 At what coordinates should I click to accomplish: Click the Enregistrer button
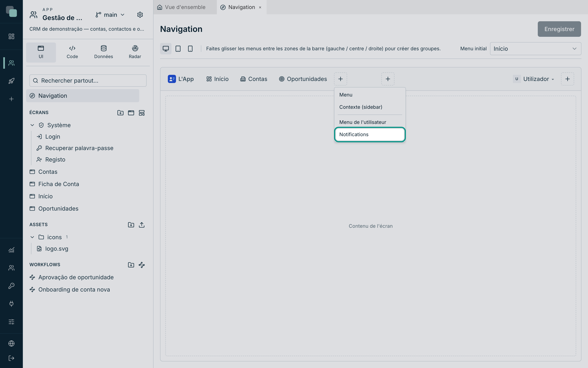coord(559,29)
